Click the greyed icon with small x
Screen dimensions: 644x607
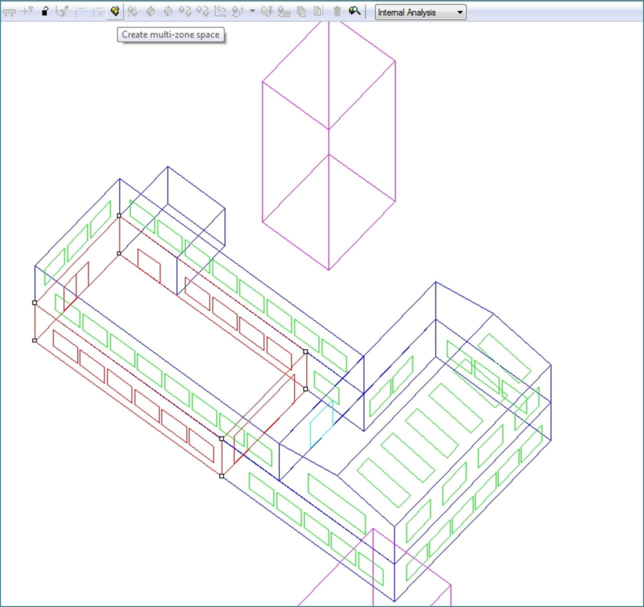click(98, 12)
